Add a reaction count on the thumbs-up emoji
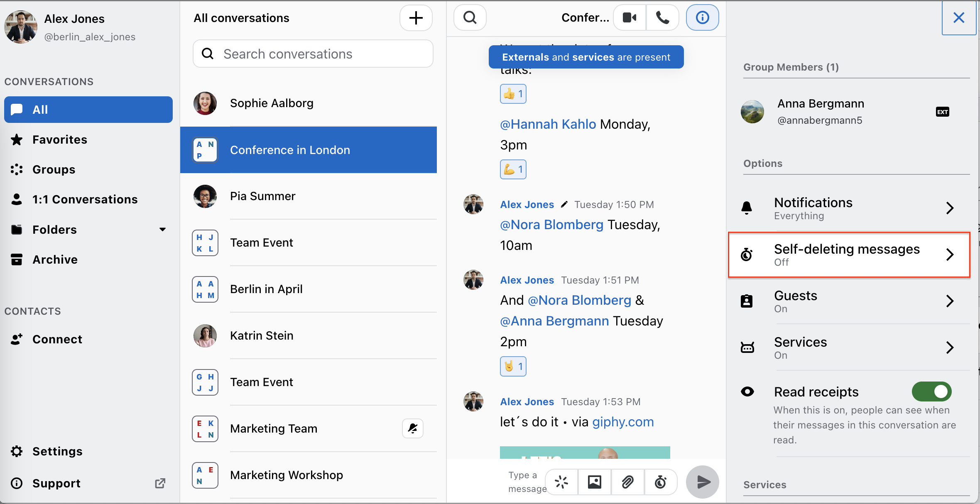 [x=513, y=93]
